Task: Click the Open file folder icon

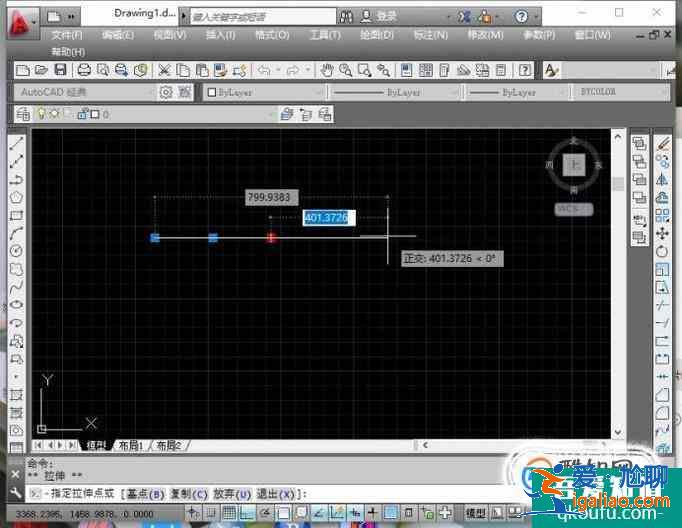Action: click(41, 70)
